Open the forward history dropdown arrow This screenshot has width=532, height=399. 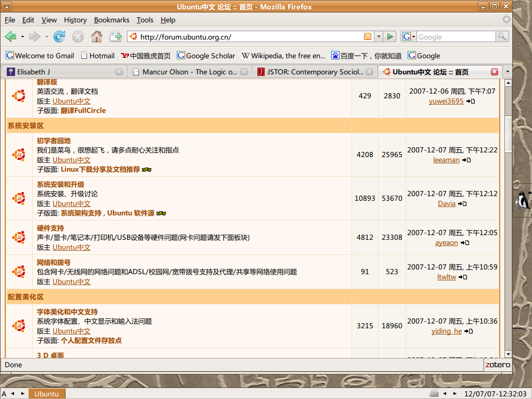point(47,36)
